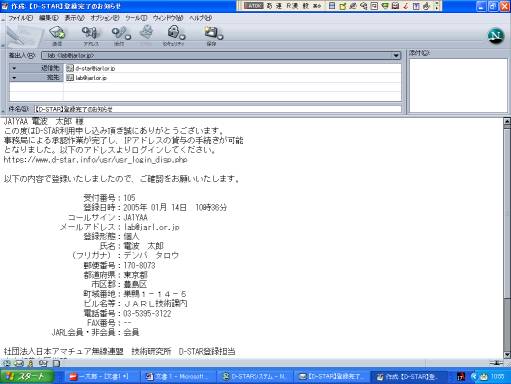Viewport: 511px width, 384px height.
Task: Open Mail from status bar envelope icon
Action: tap(18, 363)
